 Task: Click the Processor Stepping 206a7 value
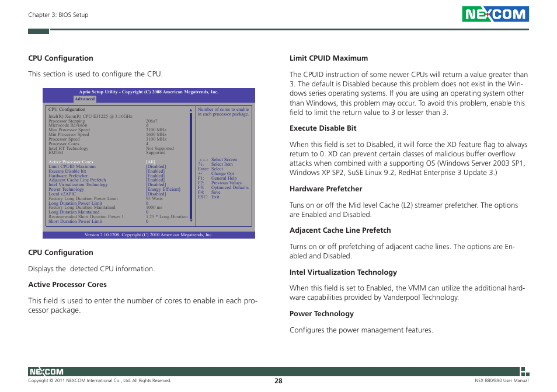pos(151,121)
